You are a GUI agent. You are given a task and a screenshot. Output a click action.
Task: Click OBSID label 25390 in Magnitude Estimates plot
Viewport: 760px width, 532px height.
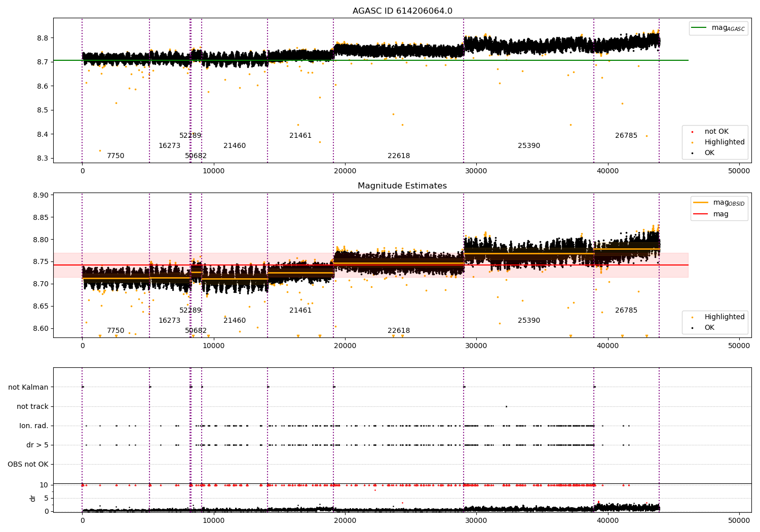click(529, 321)
